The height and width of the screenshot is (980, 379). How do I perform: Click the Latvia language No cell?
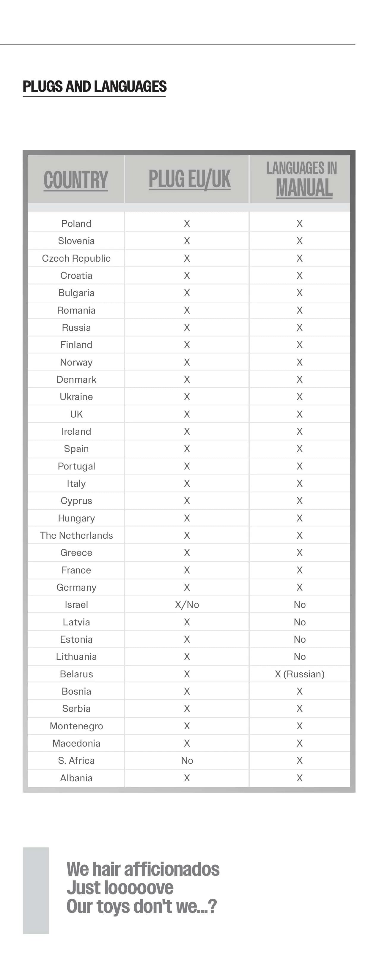300,622
